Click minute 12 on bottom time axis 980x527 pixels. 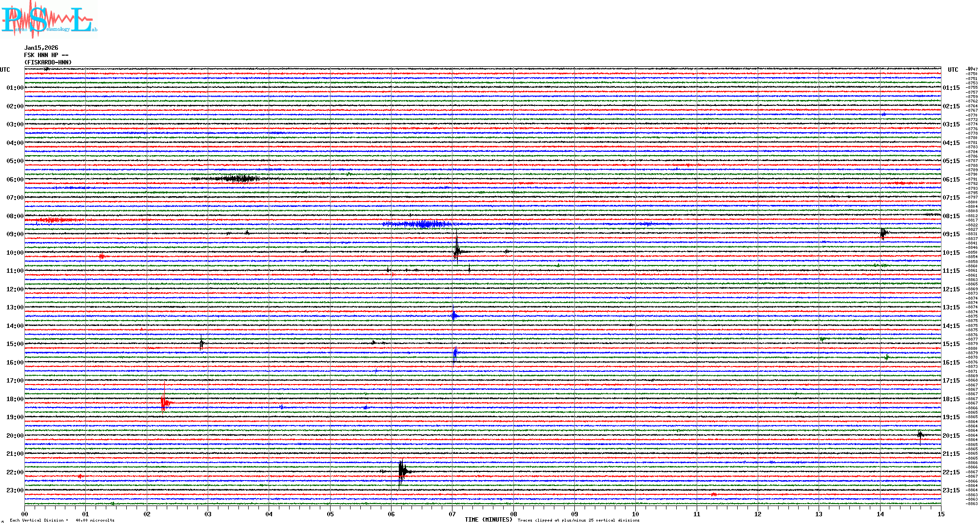click(758, 514)
